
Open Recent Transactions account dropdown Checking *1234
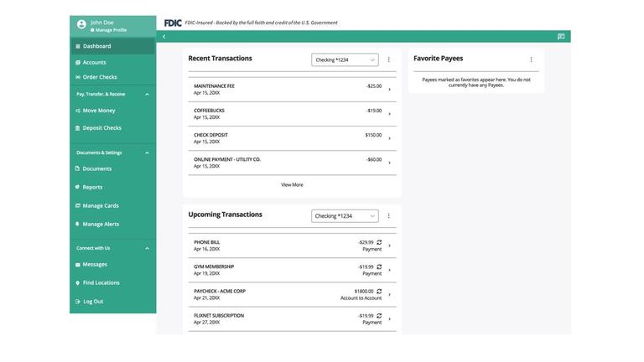(x=345, y=59)
